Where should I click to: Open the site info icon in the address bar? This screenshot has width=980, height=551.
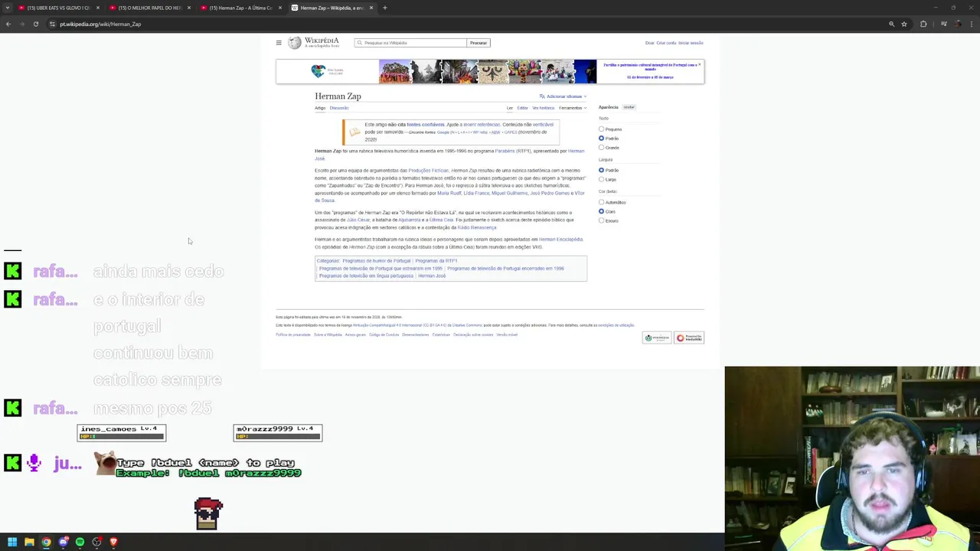52,24
